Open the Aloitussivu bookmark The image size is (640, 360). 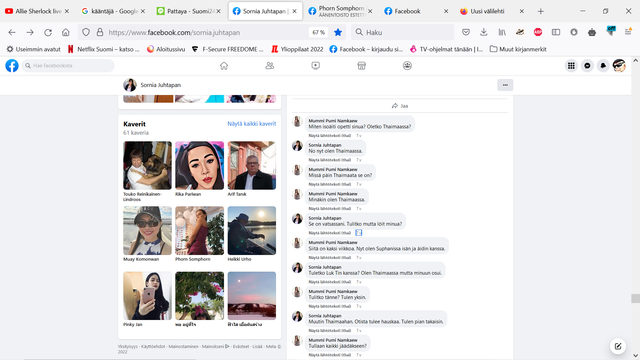click(166, 49)
